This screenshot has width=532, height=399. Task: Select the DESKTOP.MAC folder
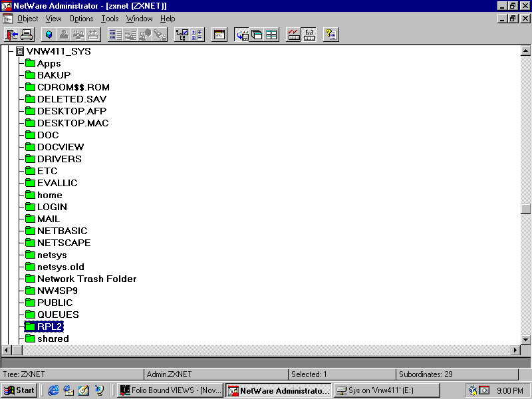pos(67,123)
